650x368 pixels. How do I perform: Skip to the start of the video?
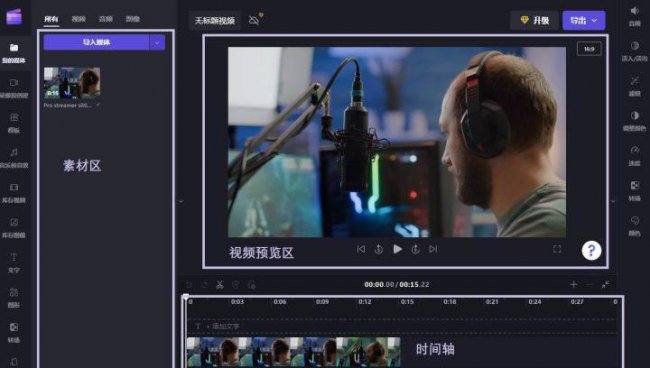click(x=361, y=249)
